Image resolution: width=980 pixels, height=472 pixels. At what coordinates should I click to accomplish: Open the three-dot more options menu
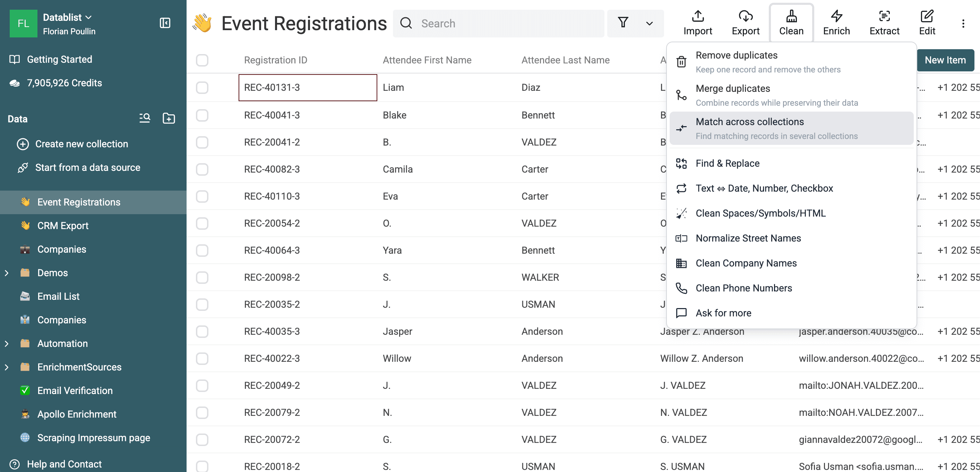[963, 24]
